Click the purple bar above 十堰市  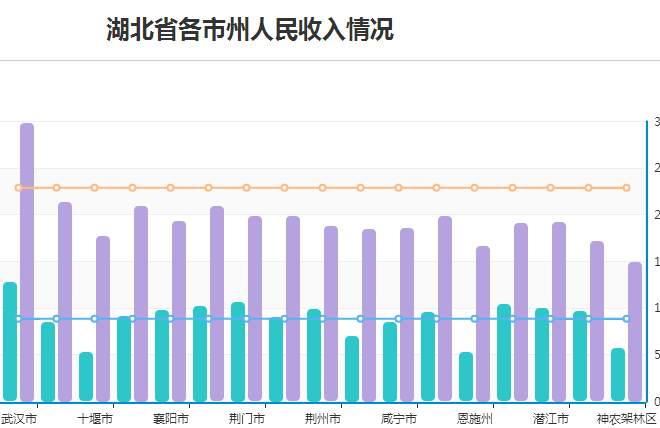click(103, 318)
